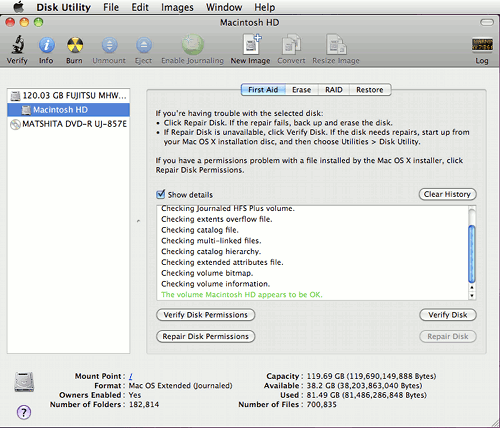Image resolution: width=500 pixels, height=428 pixels.
Task: Click 'Checking catalog hierarchy.' log line
Action: tap(211, 252)
